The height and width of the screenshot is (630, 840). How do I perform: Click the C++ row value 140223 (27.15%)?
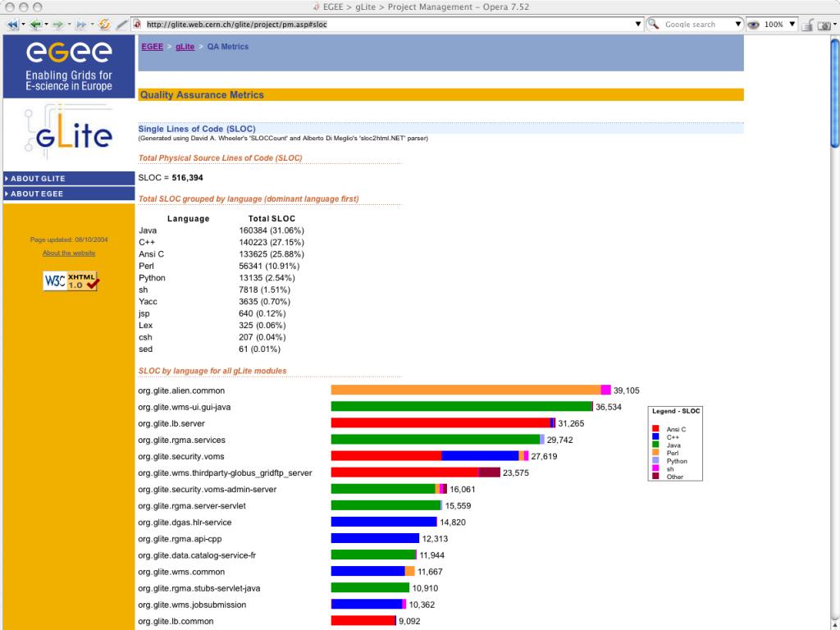coord(272,242)
